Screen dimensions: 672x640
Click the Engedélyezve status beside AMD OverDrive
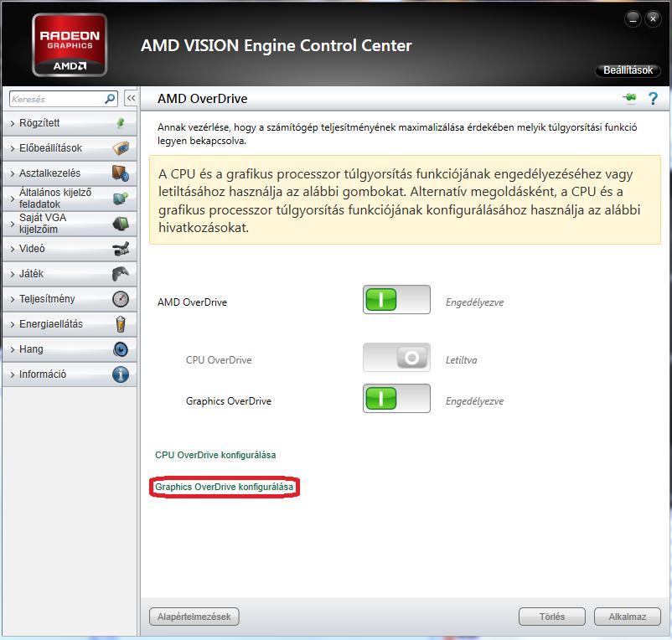(474, 302)
